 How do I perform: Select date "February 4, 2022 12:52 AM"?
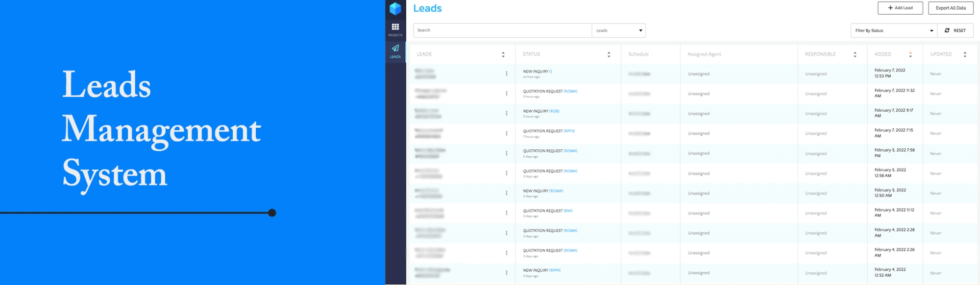[890, 273]
